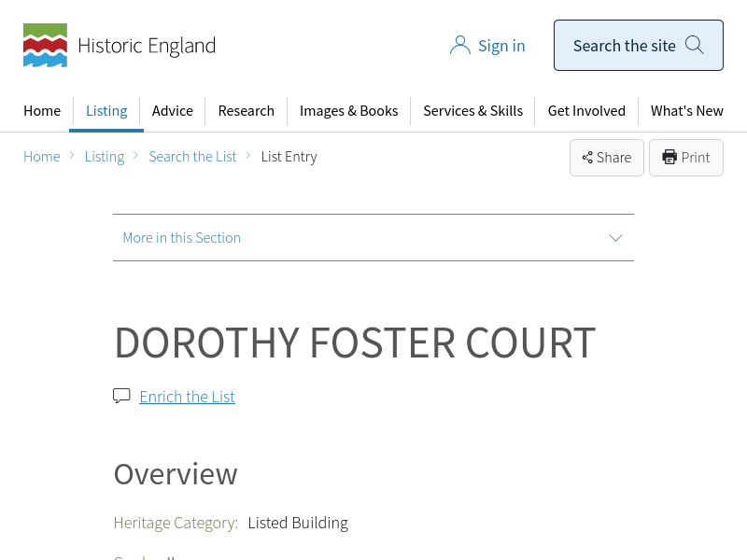Expand the More in this Section chevron
The height and width of the screenshot is (560, 747).
point(615,237)
